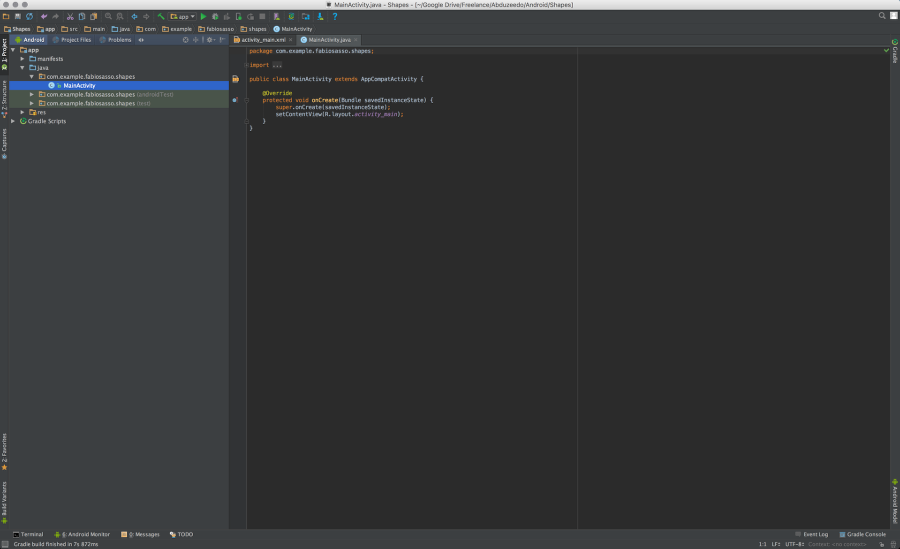Navigate back with the blue left arrow
Image resolution: width=900 pixels, height=549 pixels.
tap(134, 17)
